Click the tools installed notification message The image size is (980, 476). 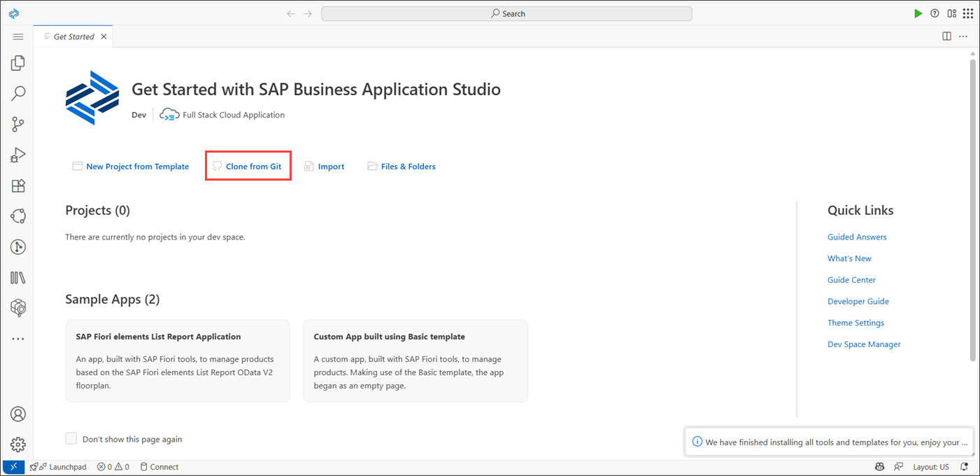[830, 442]
